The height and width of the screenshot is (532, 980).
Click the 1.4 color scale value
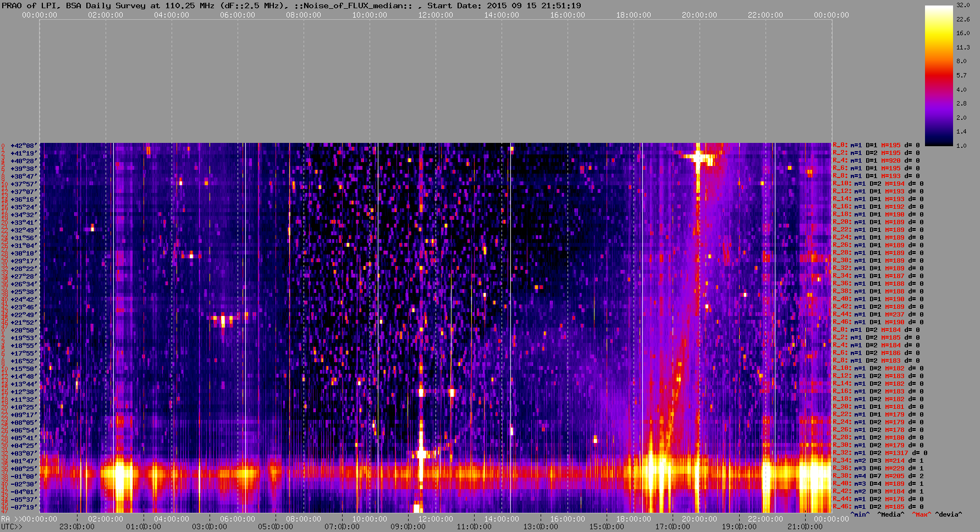961,131
